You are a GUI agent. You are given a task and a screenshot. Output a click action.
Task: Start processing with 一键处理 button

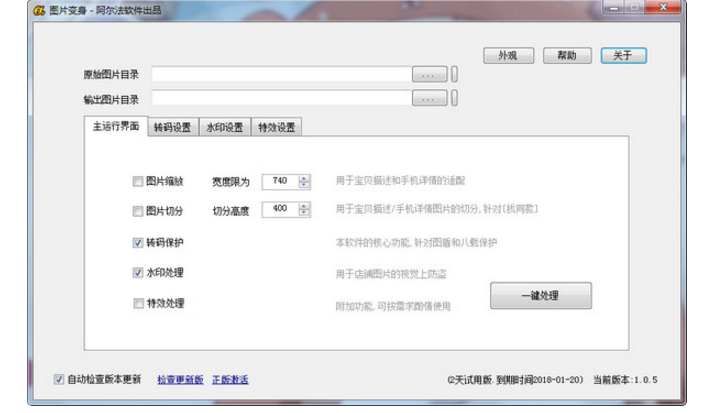tap(540, 295)
